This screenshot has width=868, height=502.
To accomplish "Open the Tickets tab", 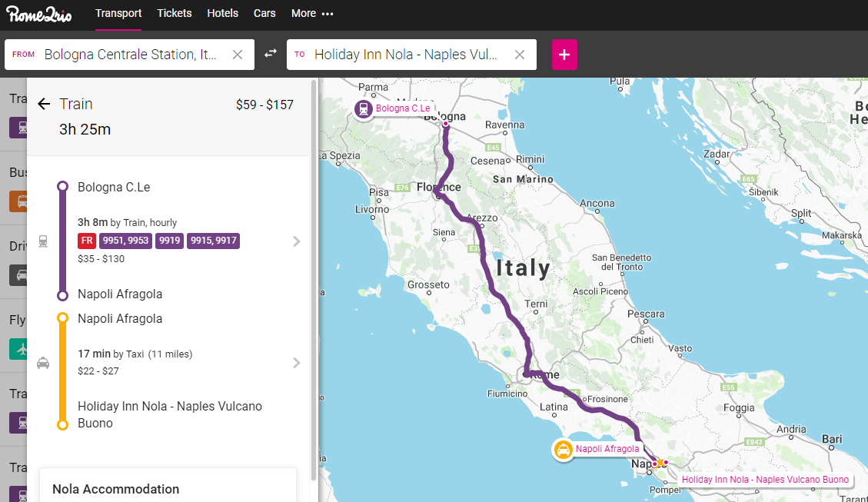I will pos(175,13).
